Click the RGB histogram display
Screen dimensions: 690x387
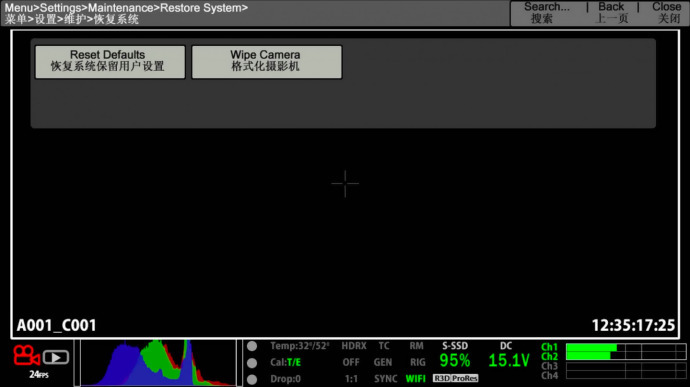coord(158,363)
